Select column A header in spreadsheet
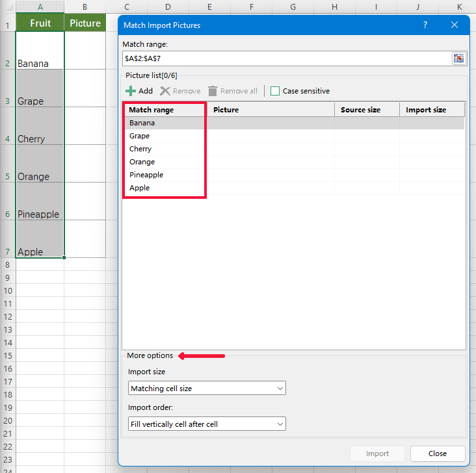Screen dimensions: 476x473 (40, 6)
